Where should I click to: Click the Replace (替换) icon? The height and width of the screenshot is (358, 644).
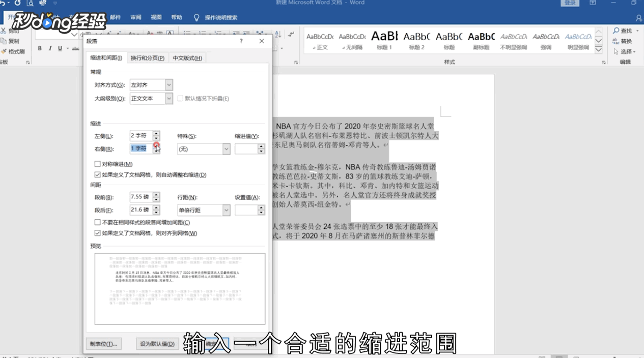point(616,41)
